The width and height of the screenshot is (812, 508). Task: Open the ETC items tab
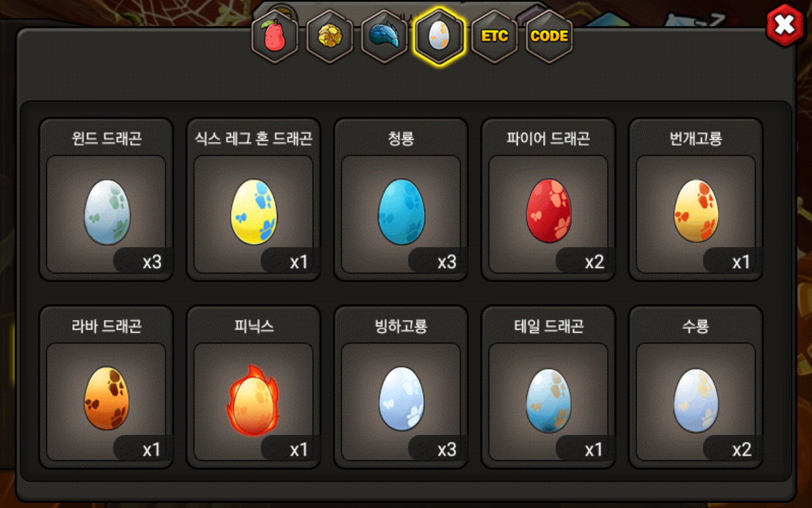coord(495,37)
